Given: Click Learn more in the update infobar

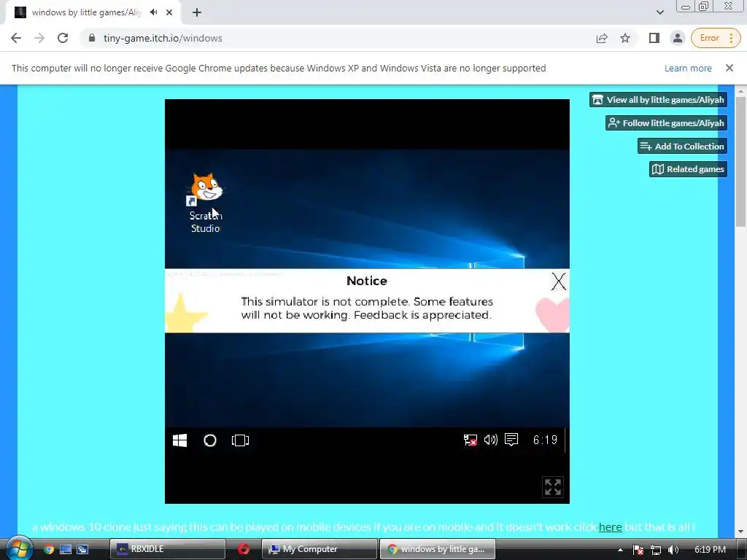Looking at the screenshot, I should pos(688,68).
